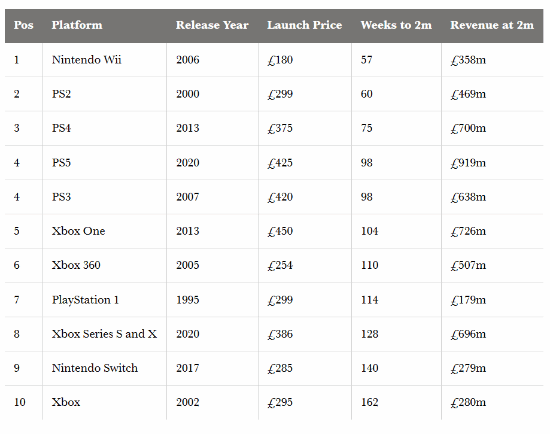
Task: Click the £358m revenue value
Action: pos(468,60)
